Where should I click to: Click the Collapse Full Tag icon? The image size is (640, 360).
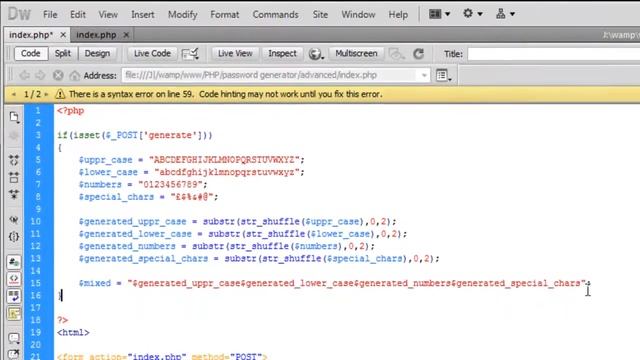(x=14, y=160)
